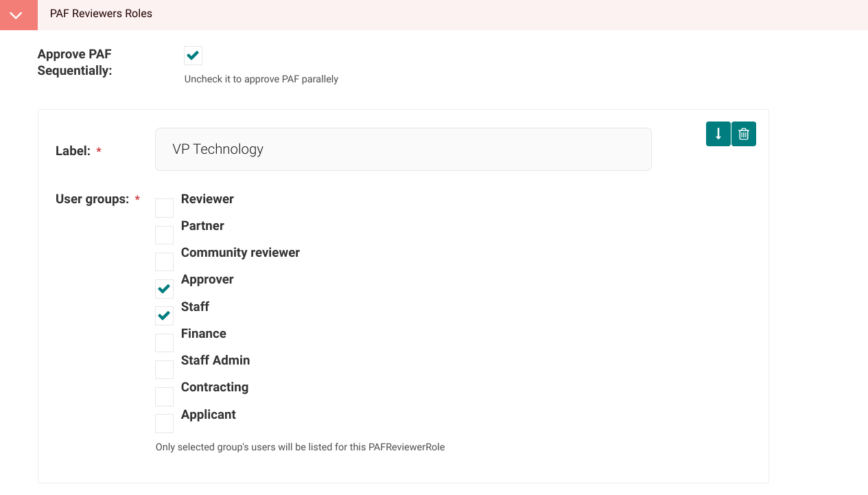Click the PAF Reviewers Roles header text
The image size is (868, 495).
(101, 14)
